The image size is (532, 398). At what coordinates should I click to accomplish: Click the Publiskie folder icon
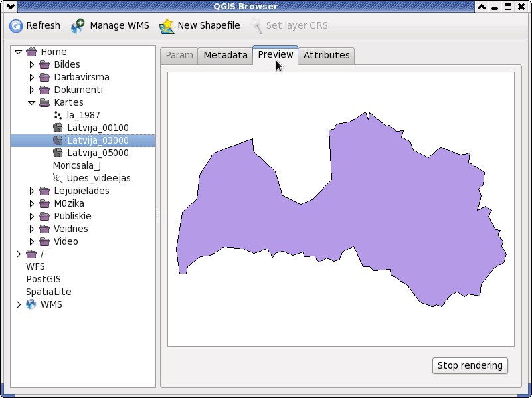pyautogui.click(x=44, y=216)
